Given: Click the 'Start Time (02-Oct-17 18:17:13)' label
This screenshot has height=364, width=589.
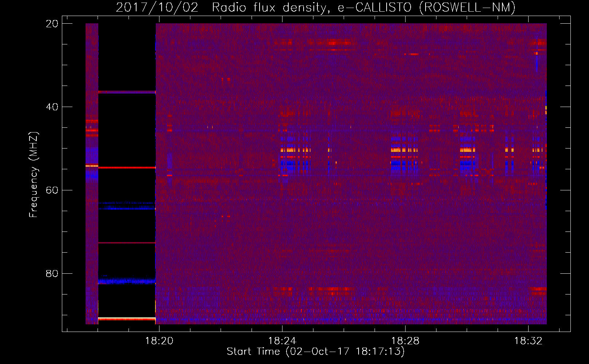Looking at the screenshot, I should [316, 352].
